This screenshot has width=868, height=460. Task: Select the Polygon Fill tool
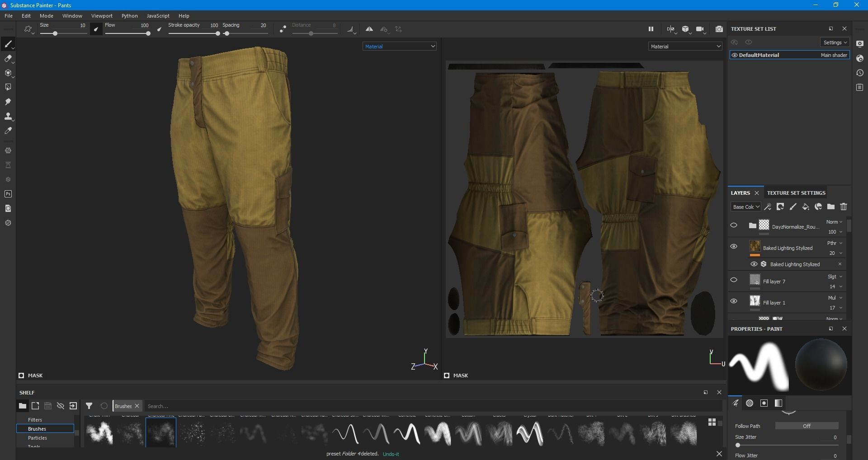click(x=8, y=87)
